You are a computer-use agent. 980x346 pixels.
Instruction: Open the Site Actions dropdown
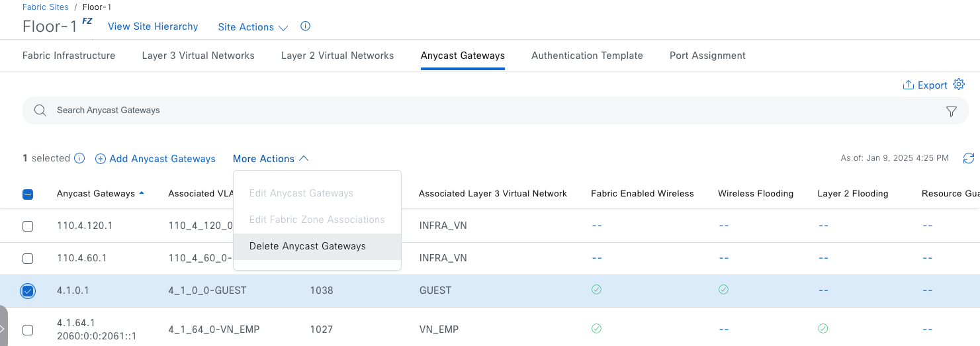253,27
